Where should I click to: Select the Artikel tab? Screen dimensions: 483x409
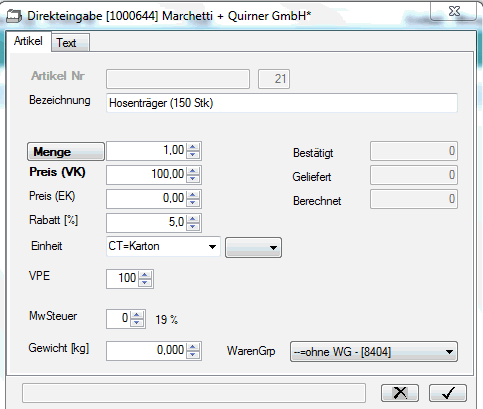[x=28, y=41]
